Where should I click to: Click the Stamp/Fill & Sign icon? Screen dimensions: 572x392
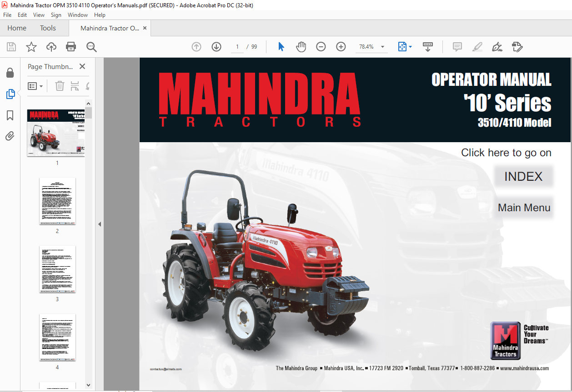pos(517,47)
